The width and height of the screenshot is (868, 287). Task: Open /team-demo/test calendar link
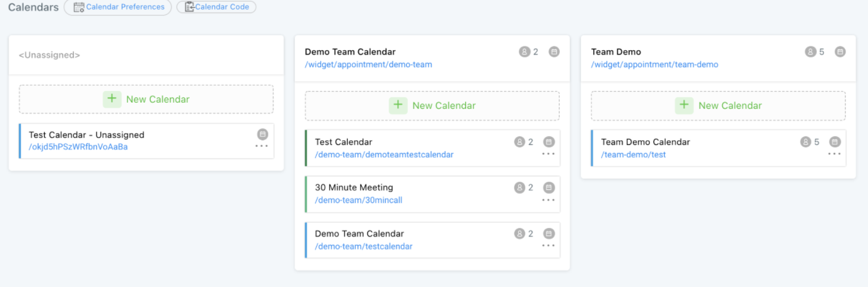click(x=634, y=155)
